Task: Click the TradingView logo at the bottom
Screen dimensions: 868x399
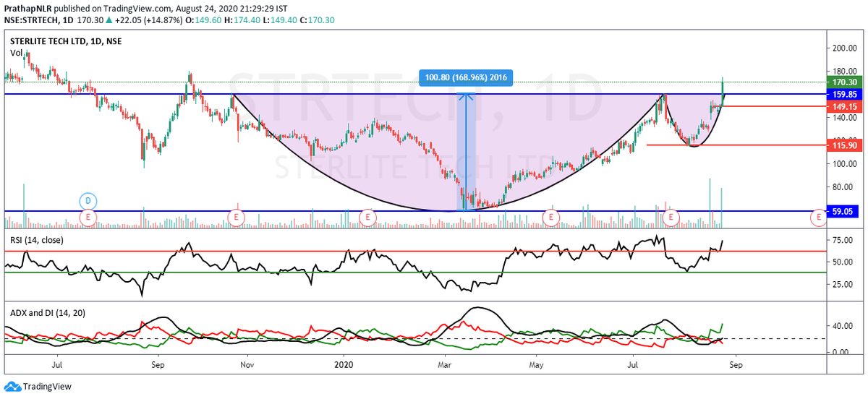Action: [37, 387]
